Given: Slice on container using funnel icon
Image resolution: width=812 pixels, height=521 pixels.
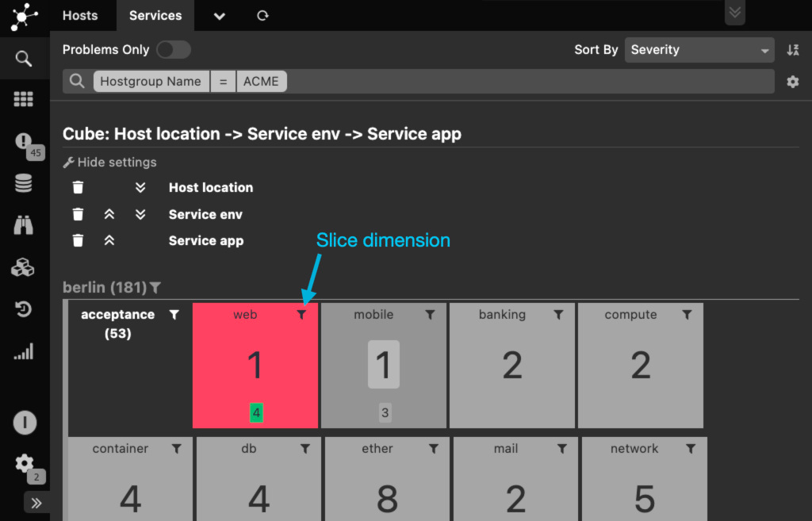Looking at the screenshot, I should pyautogui.click(x=177, y=449).
